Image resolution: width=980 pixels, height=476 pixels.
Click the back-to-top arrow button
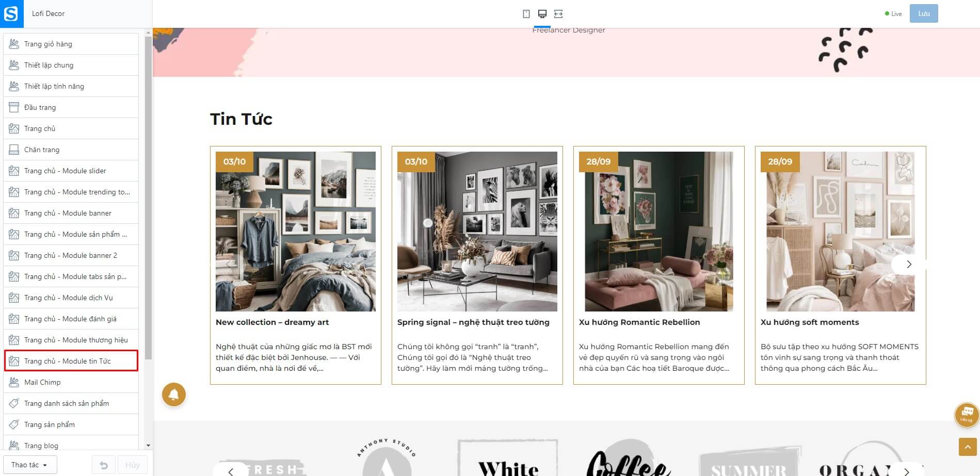(968, 447)
